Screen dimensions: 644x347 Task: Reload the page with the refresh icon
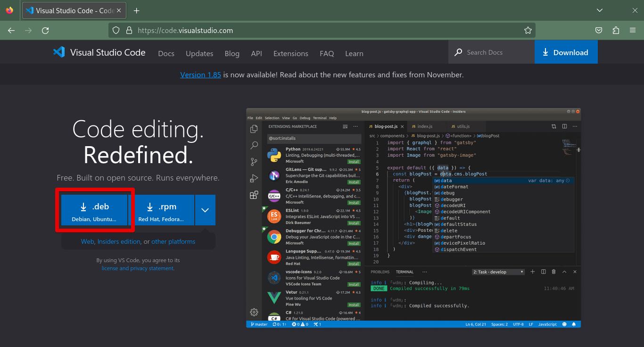click(45, 30)
